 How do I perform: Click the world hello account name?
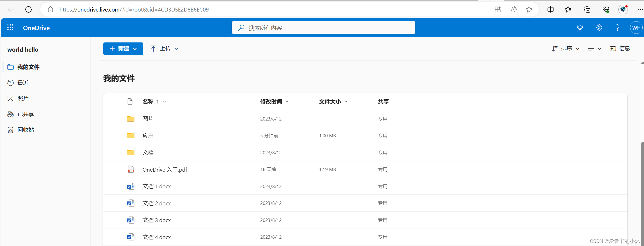pyautogui.click(x=23, y=50)
